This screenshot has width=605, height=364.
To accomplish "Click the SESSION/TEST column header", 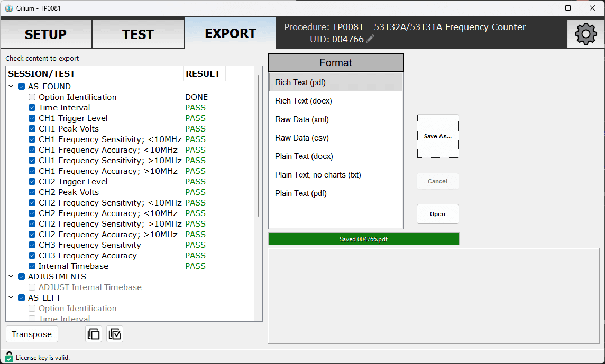I will tap(95, 73).
